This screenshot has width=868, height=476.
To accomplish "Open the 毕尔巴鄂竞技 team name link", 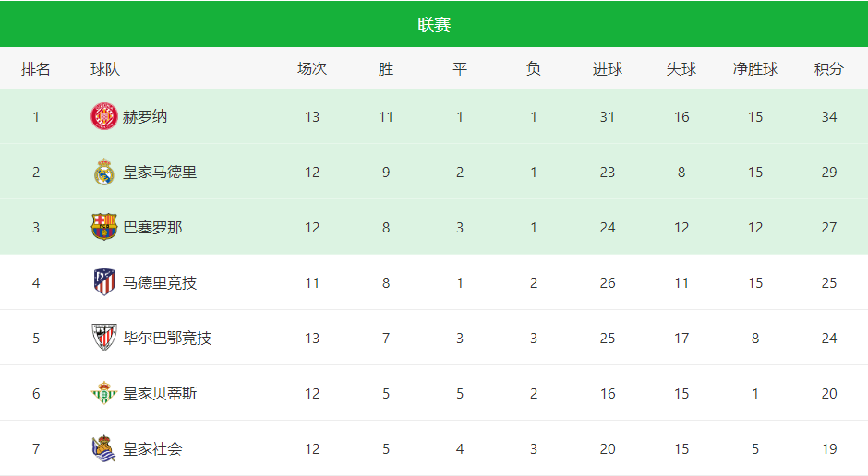I will (x=167, y=338).
